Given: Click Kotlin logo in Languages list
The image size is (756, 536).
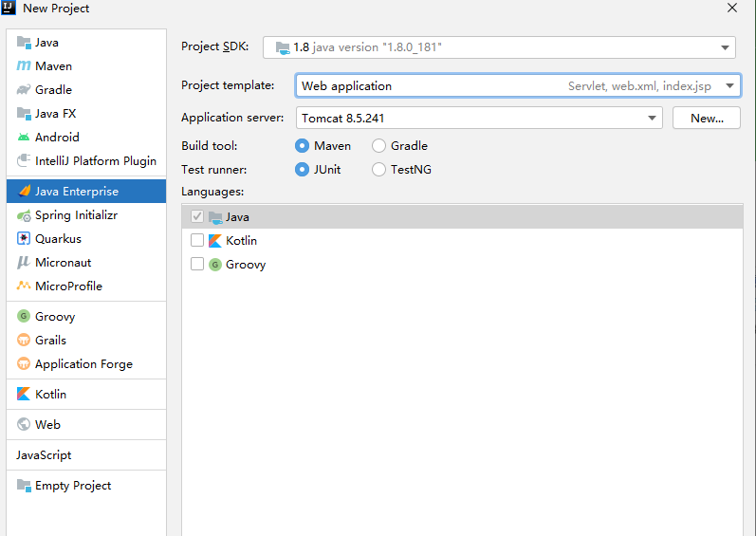Looking at the screenshot, I should 215,241.
